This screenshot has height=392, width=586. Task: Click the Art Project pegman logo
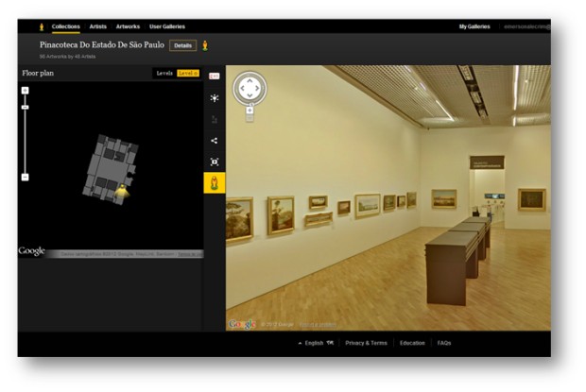point(42,26)
